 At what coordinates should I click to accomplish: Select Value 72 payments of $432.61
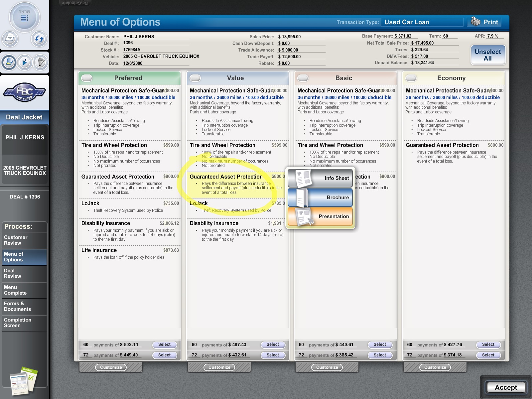coord(273,355)
